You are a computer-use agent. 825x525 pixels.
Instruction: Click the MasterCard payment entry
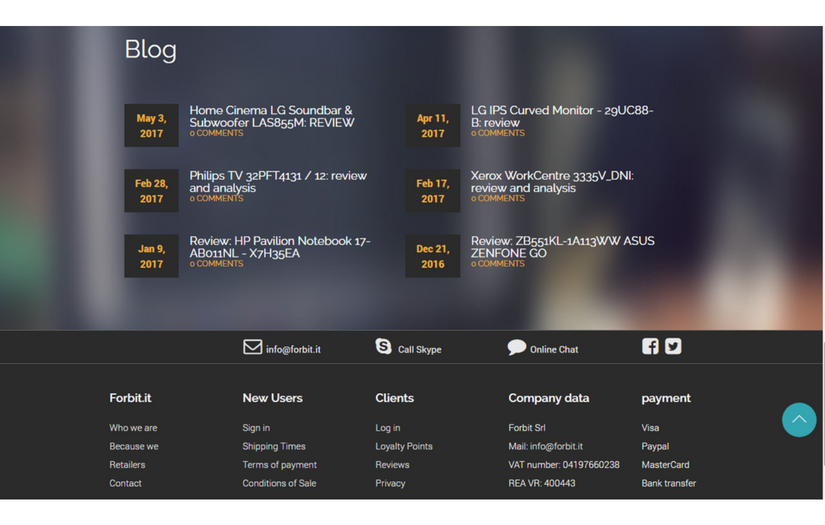click(665, 465)
